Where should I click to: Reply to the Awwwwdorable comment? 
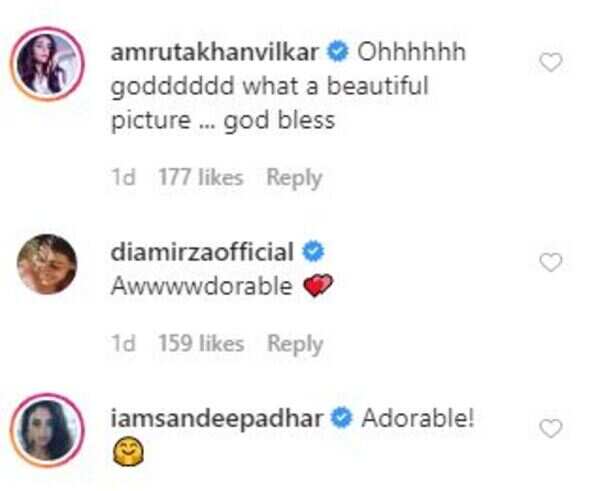pos(295,344)
